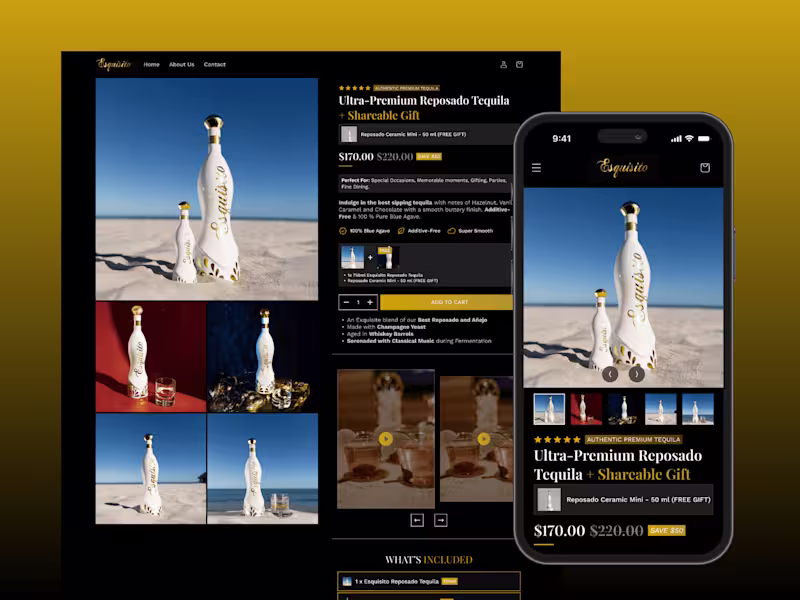Viewport: 800px width, 600px height.
Task: Go to previous video with left arrow
Action: tap(417, 520)
